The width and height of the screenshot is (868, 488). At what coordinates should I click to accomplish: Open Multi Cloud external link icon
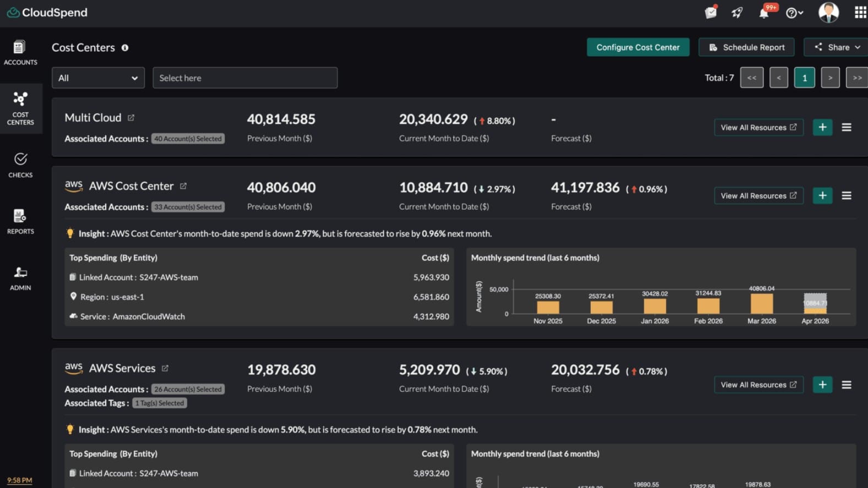[131, 118]
